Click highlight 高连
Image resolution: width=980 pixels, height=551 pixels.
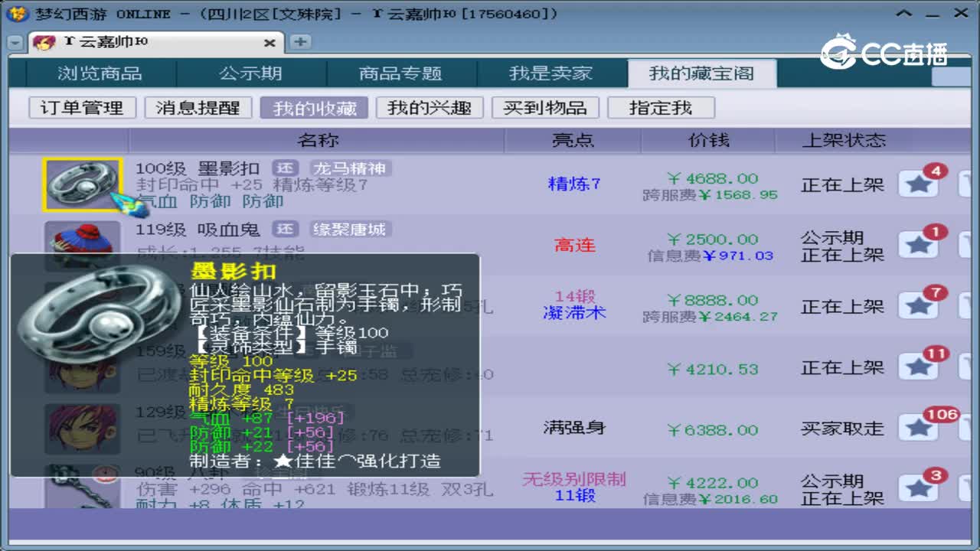point(574,245)
